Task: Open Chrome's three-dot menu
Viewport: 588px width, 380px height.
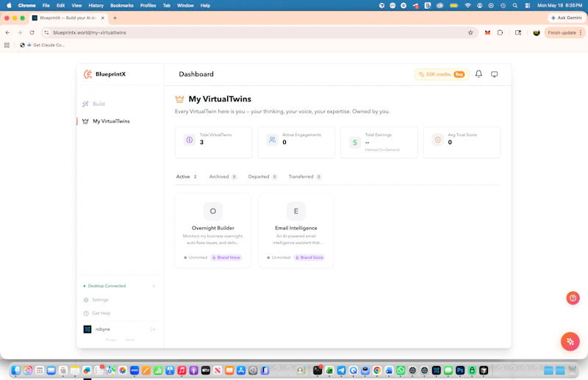Action: coord(581,32)
